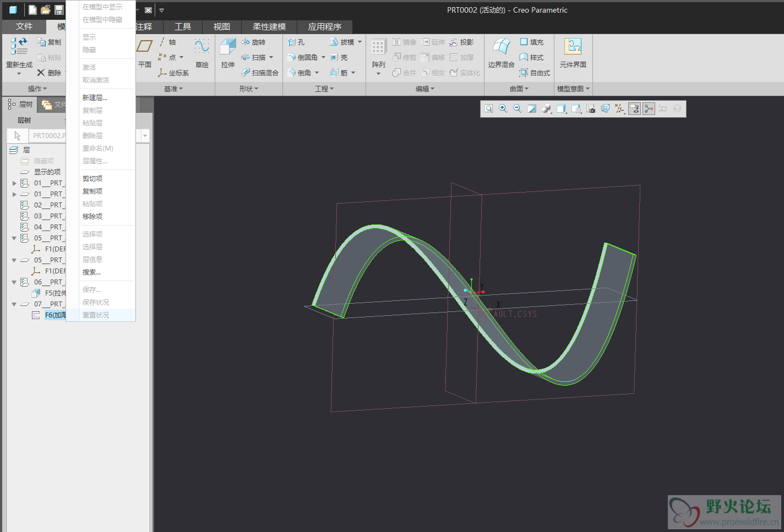Open the Draft (拔模) dropdown arrow

click(360, 42)
